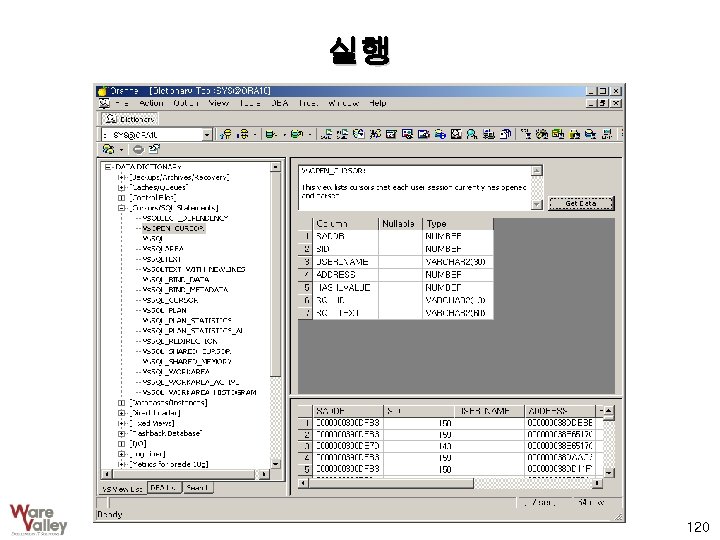Click the Column header in columns grid

click(345, 224)
